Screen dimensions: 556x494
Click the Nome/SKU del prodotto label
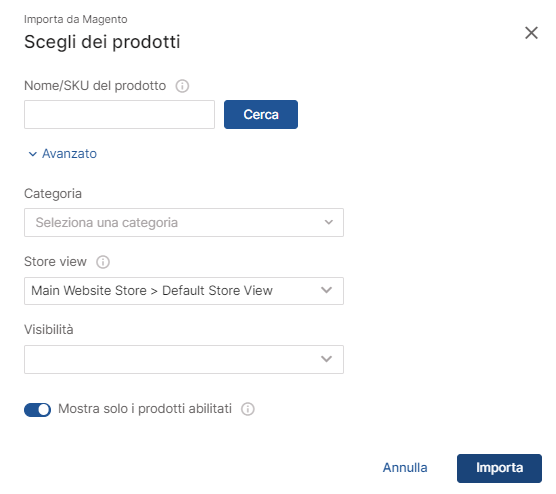(95, 86)
